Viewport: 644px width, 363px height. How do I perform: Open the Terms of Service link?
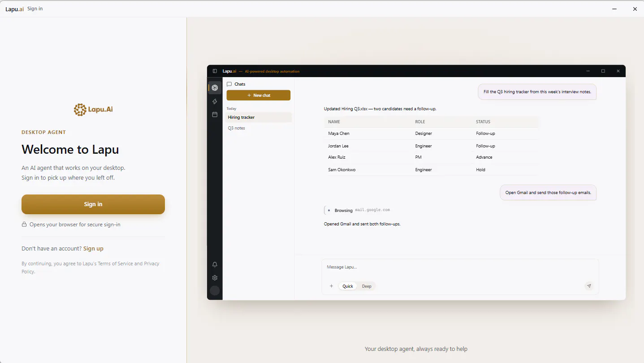(115, 264)
